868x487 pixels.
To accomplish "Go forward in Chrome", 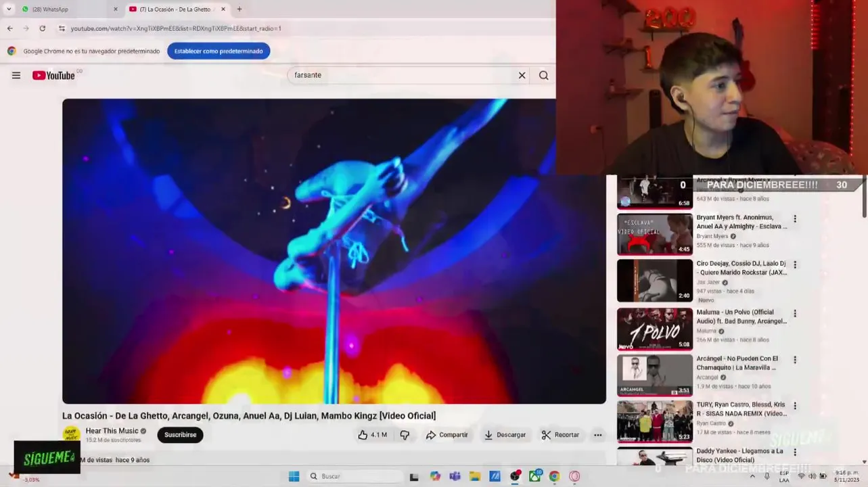I will [x=26, y=28].
